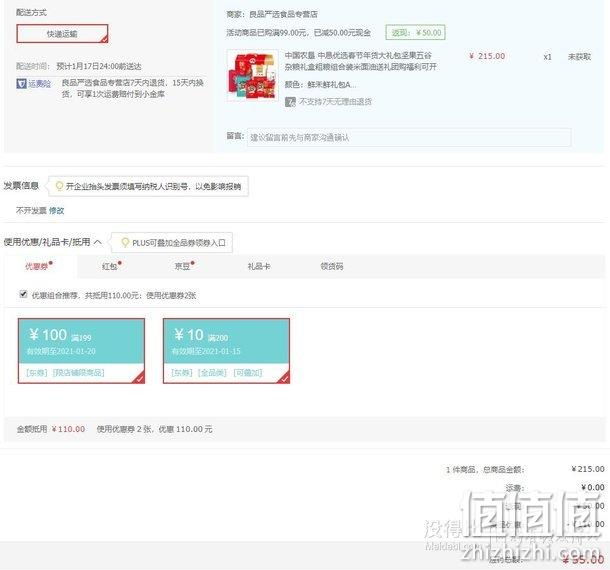Screen dimensions: 610x570
Task: Switch to the 领货码 tab
Action: pyautogui.click(x=332, y=266)
